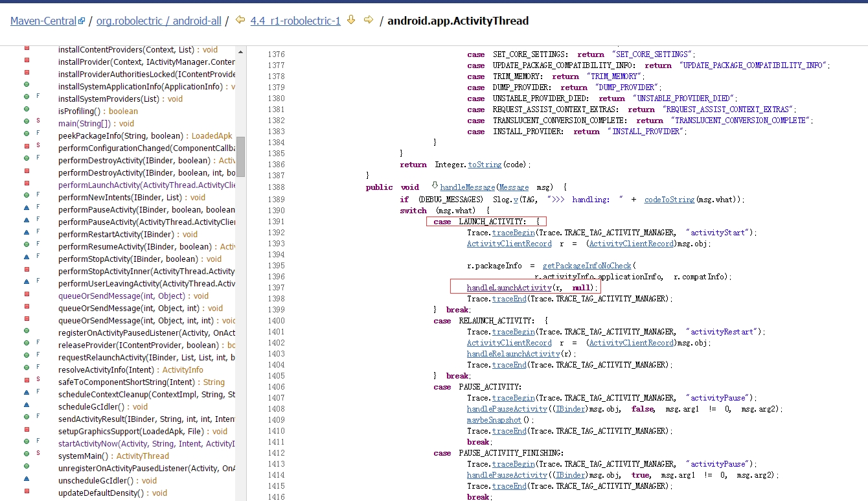Follow the IBinder cast link on line 1408
Screen dimensions: 868x501
click(x=571, y=408)
